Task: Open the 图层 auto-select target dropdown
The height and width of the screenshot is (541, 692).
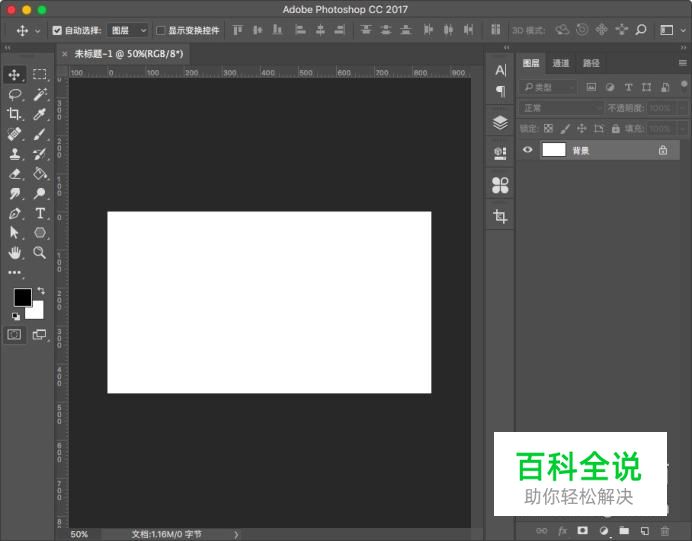Action: tap(128, 31)
